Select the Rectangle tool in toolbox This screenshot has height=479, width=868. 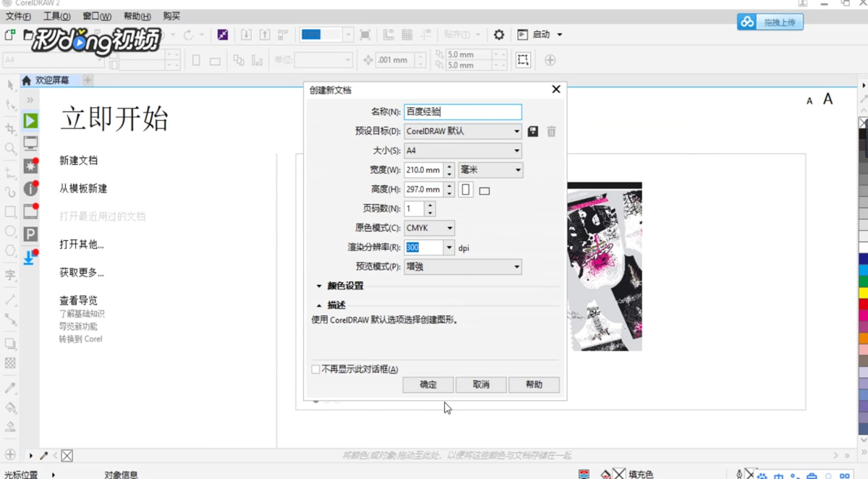[10, 212]
